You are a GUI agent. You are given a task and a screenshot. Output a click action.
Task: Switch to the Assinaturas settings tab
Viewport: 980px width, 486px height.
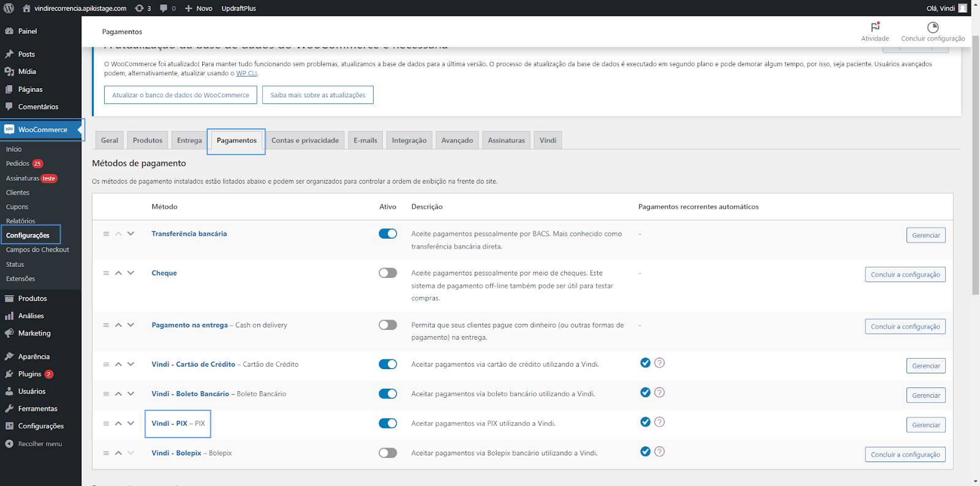pos(506,140)
